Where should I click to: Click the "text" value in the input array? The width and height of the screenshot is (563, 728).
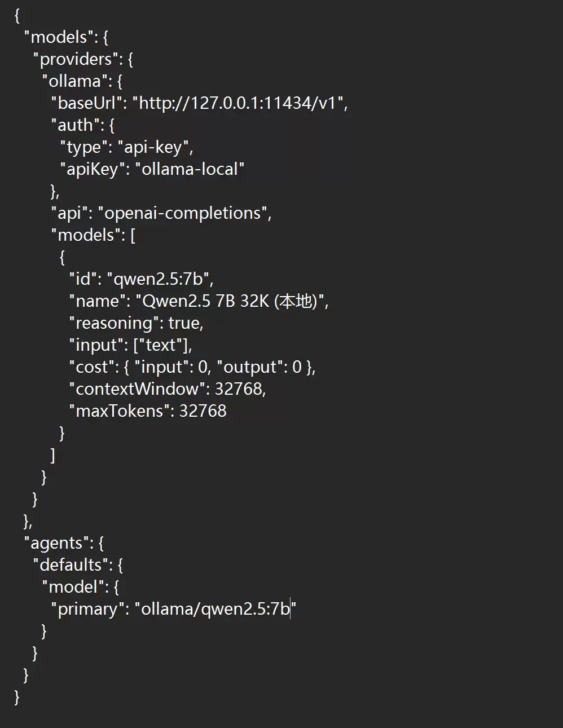click(x=160, y=345)
